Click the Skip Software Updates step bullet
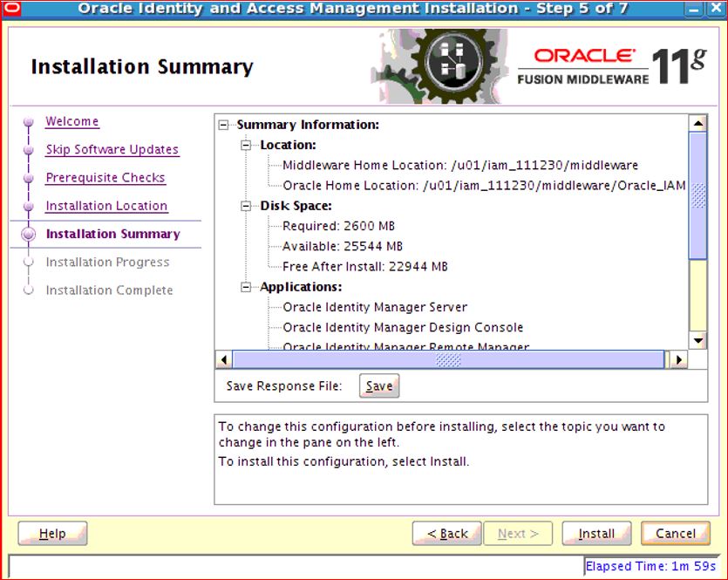The width and height of the screenshot is (728, 580). click(28, 150)
